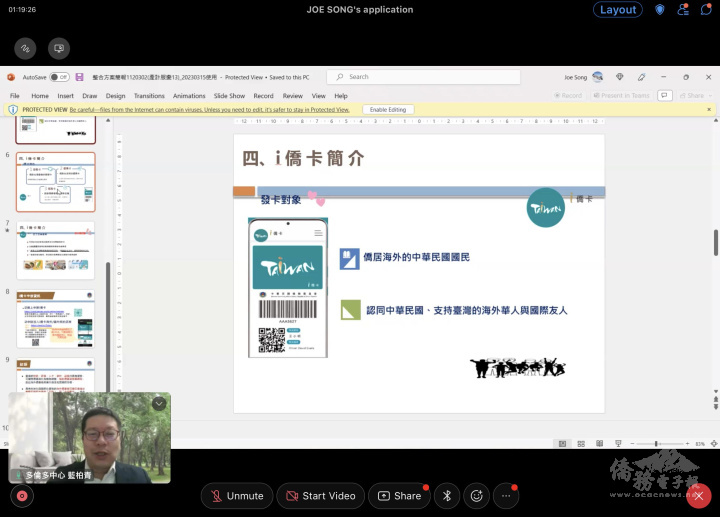Click the red leave meeting button

[699, 495]
